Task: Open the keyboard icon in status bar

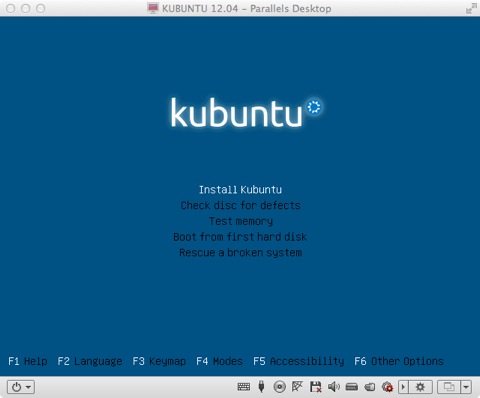Action: (x=244, y=387)
